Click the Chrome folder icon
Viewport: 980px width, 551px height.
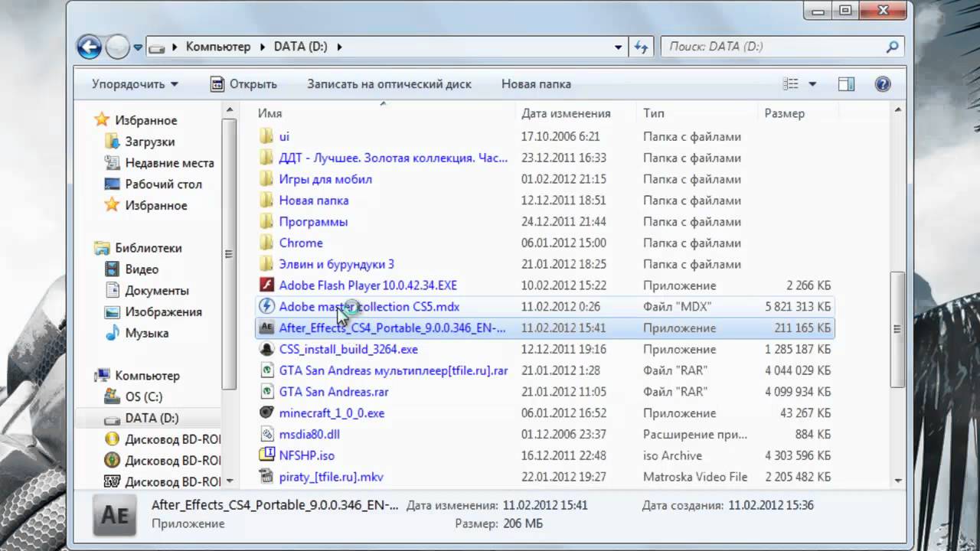tap(266, 243)
